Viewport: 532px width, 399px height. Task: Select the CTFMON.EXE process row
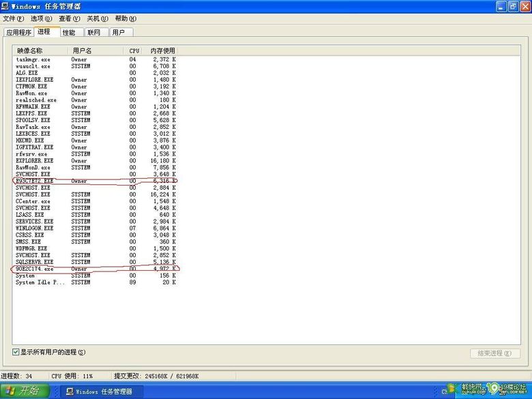[95, 87]
